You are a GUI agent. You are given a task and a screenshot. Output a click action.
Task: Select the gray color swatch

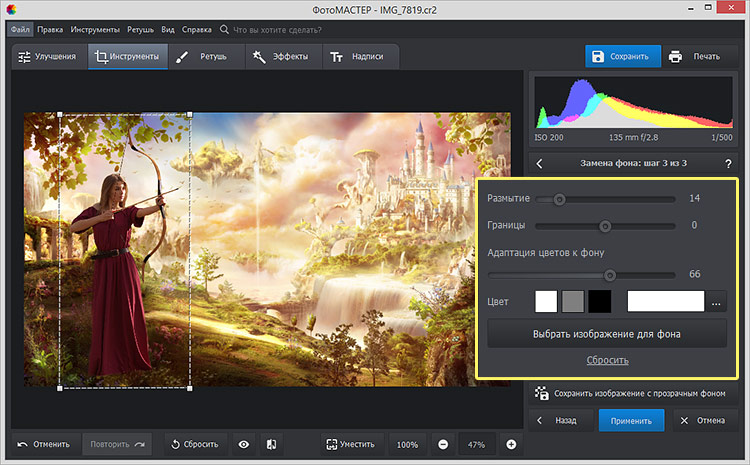coord(573,301)
